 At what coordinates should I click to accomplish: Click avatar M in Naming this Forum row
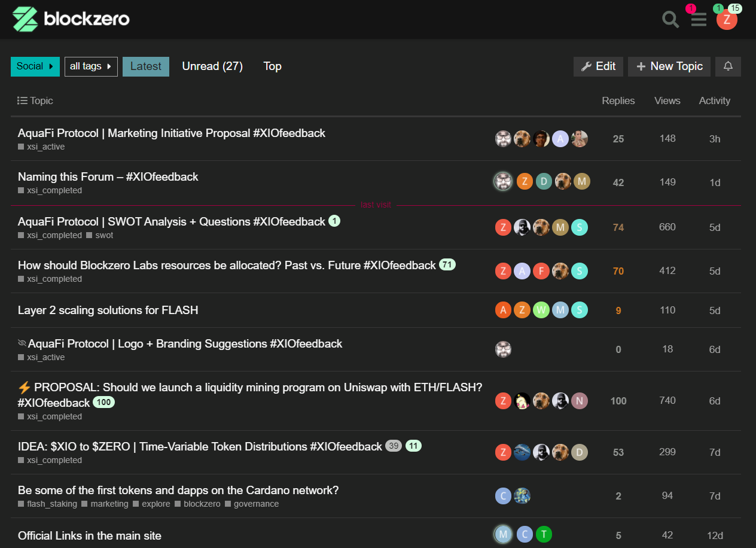(x=582, y=181)
